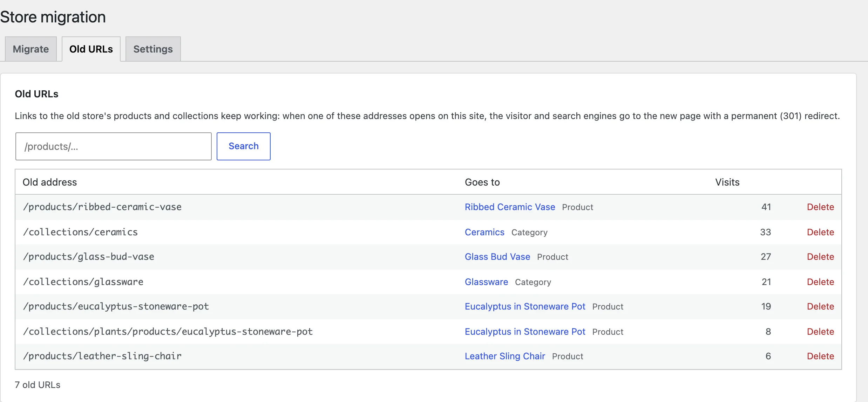Open the Glass Bud Vase link
868x402 pixels.
coord(497,257)
